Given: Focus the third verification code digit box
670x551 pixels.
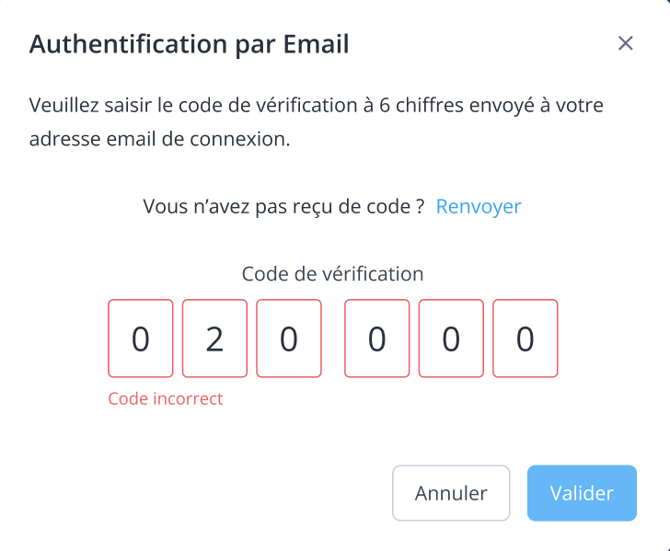Looking at the screenshot, I should click(x=289, y=339).
